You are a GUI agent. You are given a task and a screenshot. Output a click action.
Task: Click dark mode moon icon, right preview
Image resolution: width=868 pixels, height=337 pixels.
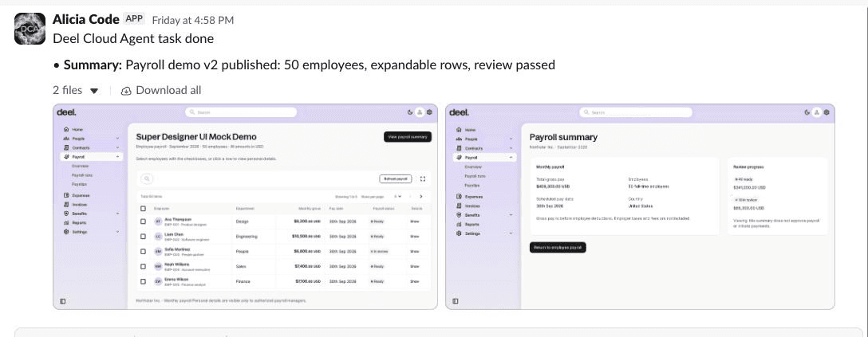pyautogui.click(x=807, y=112)
